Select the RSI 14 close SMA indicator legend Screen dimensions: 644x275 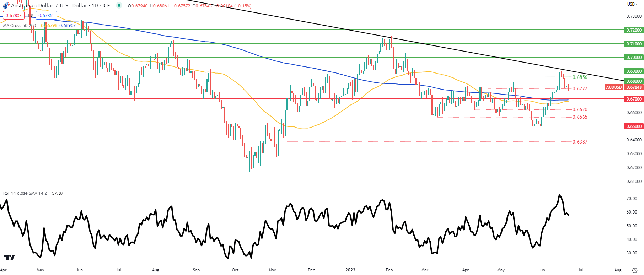pyautogui.click(x=25, y=193)
